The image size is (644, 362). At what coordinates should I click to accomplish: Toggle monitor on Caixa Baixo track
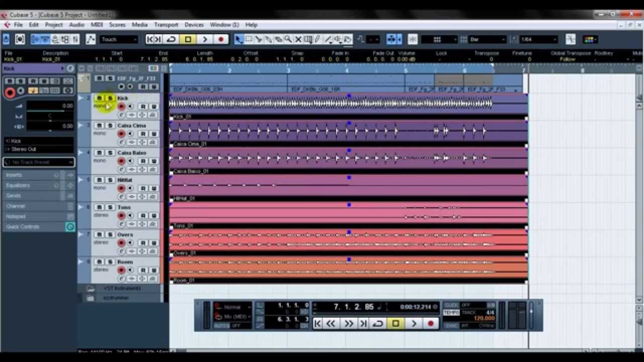point(131,161)
